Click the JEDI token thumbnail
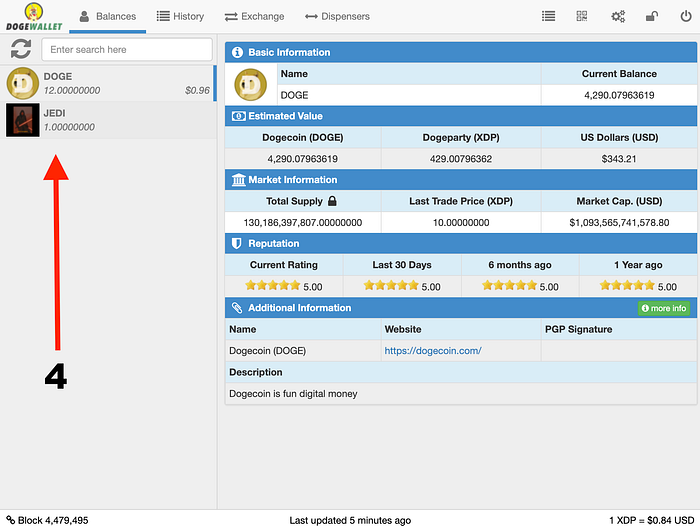This screenshot has height=526, width=700. (x=23, y=120)
